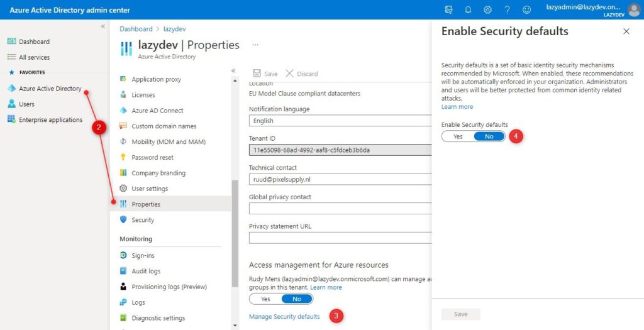Screen dimensions: 644x330
Task: Click the Technical contact input field
Action: pyautogui.click(x=340, y=179)
